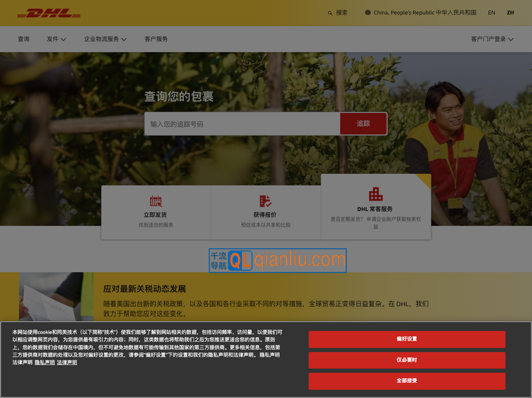This screenshot has height=398, width=532.
Task: Click the 法律声明 legal notice link
Action: pyautogui.click(x=66, y=363)
